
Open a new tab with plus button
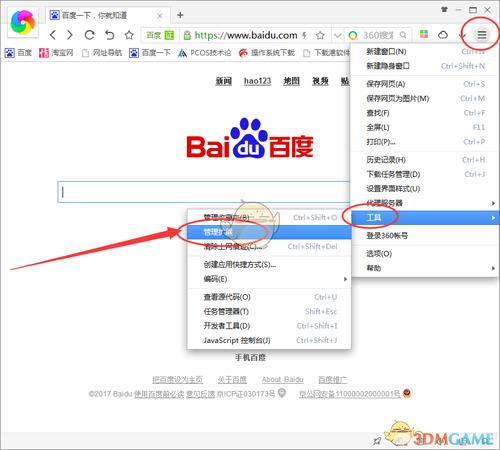pos(180,15)
